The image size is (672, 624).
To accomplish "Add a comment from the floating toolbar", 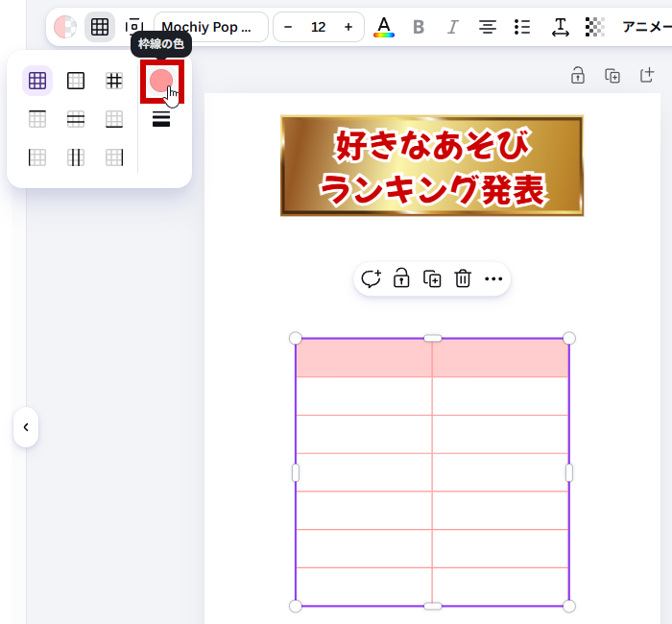I will click(371, 279).
